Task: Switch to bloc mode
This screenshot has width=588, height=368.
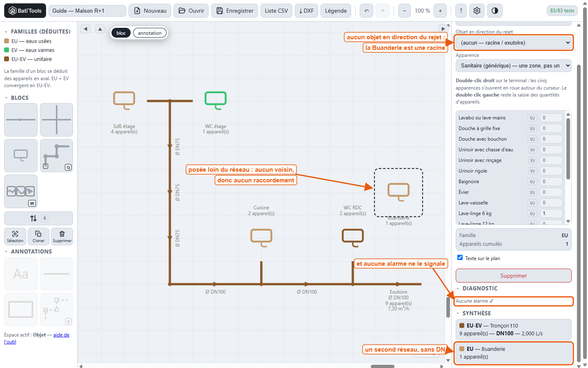Action: coord(121,33)
